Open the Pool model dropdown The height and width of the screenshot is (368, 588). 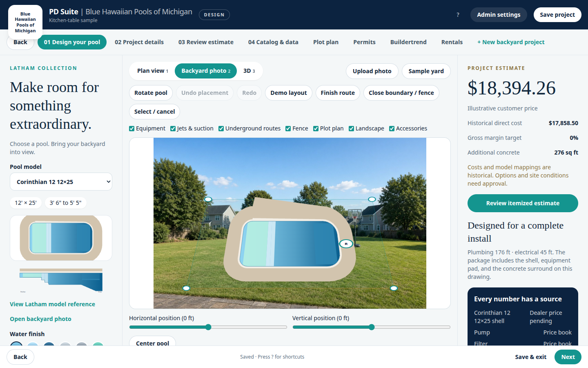(x=61, y=182)
